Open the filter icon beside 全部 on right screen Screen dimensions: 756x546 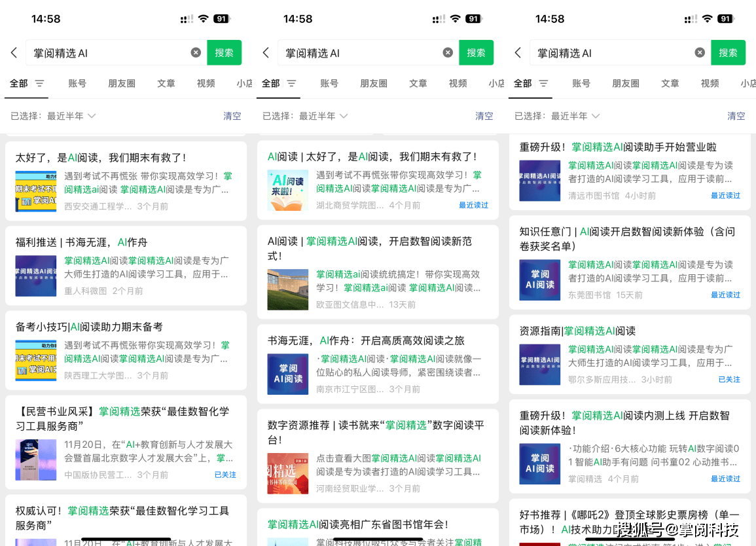(543, 83)
